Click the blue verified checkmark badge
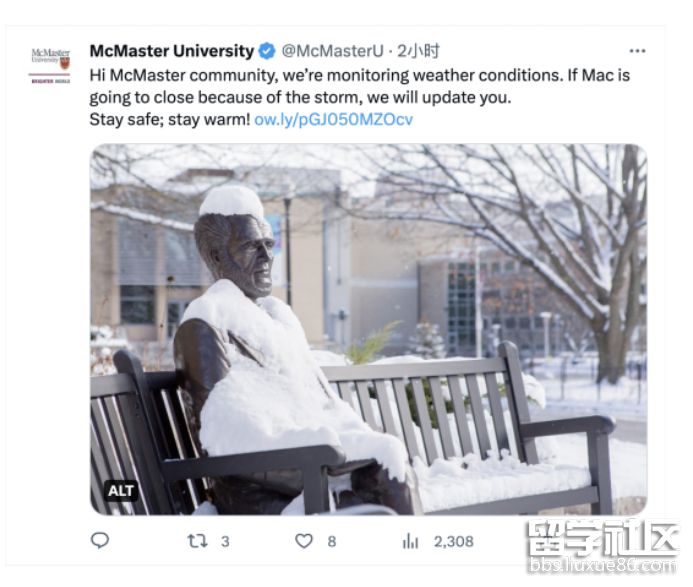Screen dimensions: 693x587 (267, 51)
